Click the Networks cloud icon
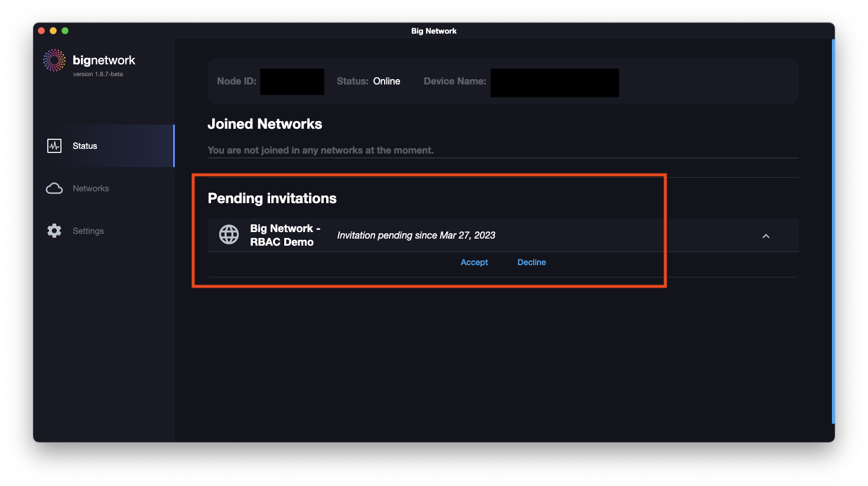 (x=54, y=188)
